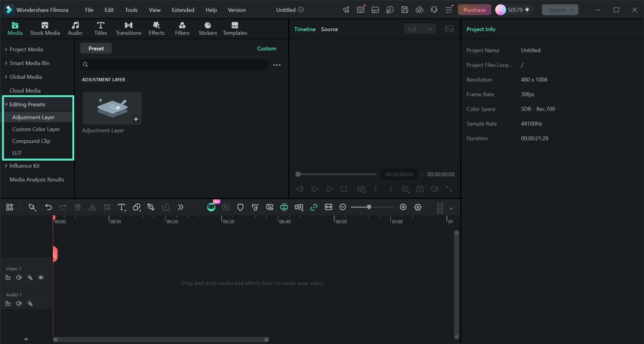Viewport: 644px width, 344px height.
Task: Click the Adjustment Layer thumbnail
Action: pos(112,108)
